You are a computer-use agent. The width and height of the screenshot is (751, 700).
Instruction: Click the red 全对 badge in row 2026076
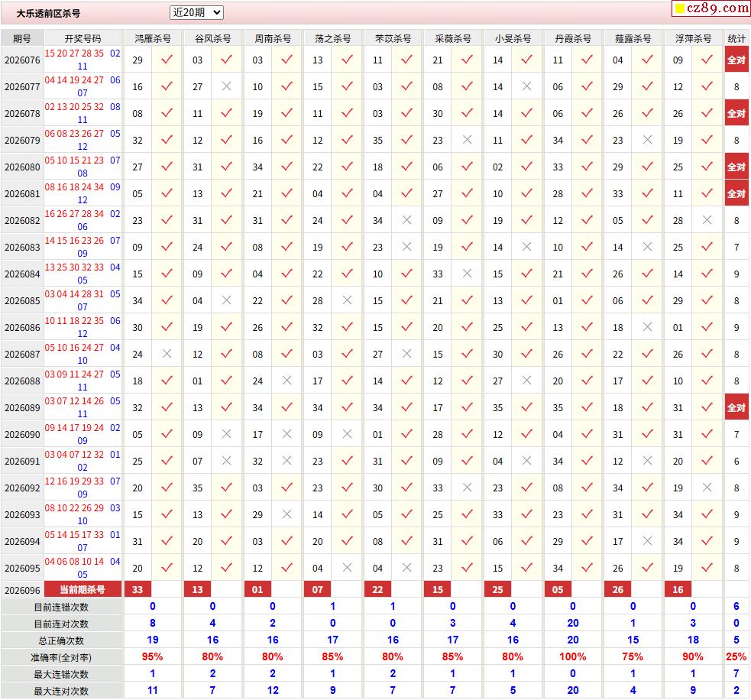tap(736, 60)
